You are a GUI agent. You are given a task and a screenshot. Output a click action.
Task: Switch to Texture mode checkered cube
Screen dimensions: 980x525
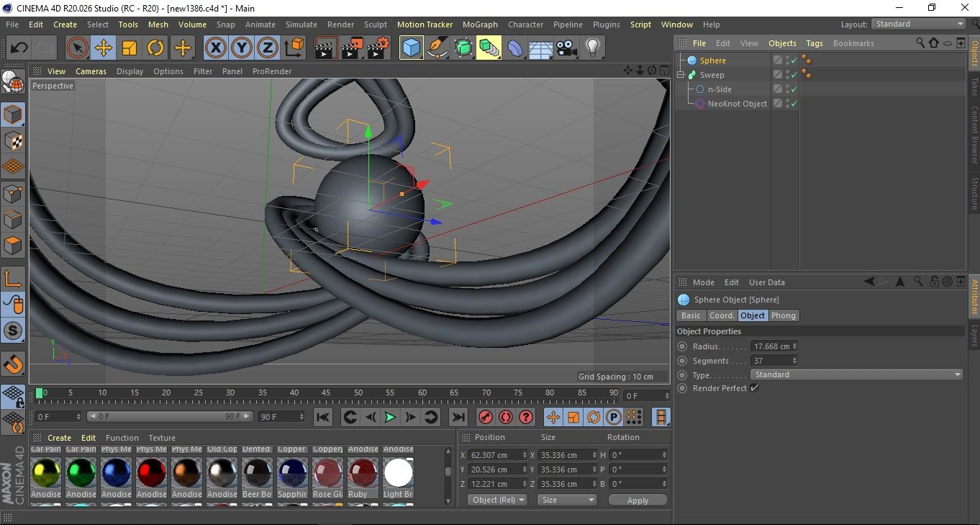[x=13, y=141]
